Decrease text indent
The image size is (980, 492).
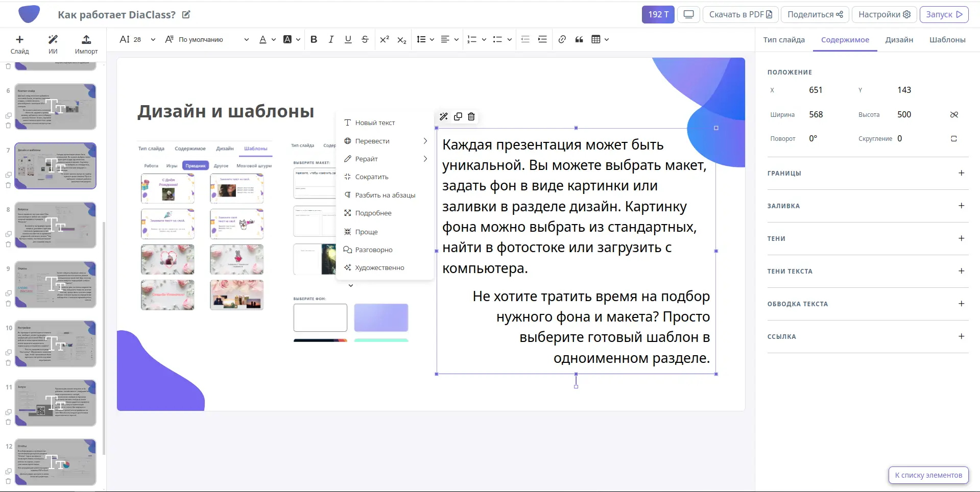click(x=525, y=39)
